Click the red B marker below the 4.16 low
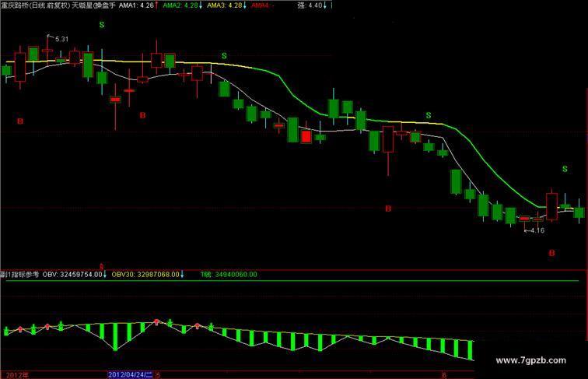Image resolution: width=588 pixels, height=379 pixels. pos(551,253)
